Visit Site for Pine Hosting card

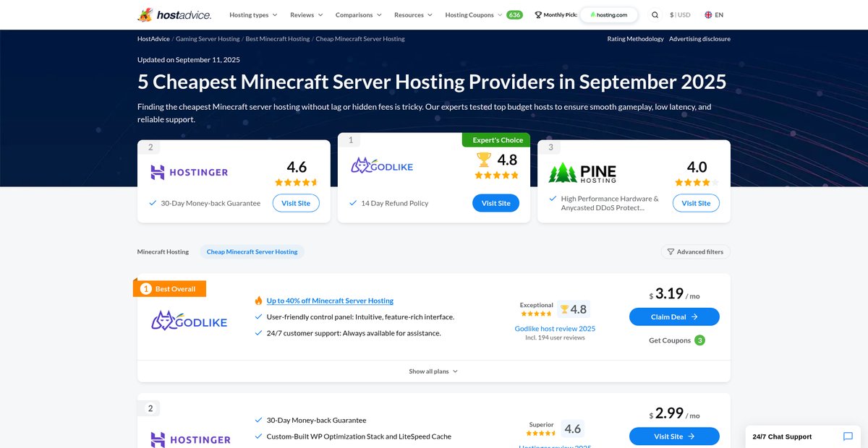696,203
